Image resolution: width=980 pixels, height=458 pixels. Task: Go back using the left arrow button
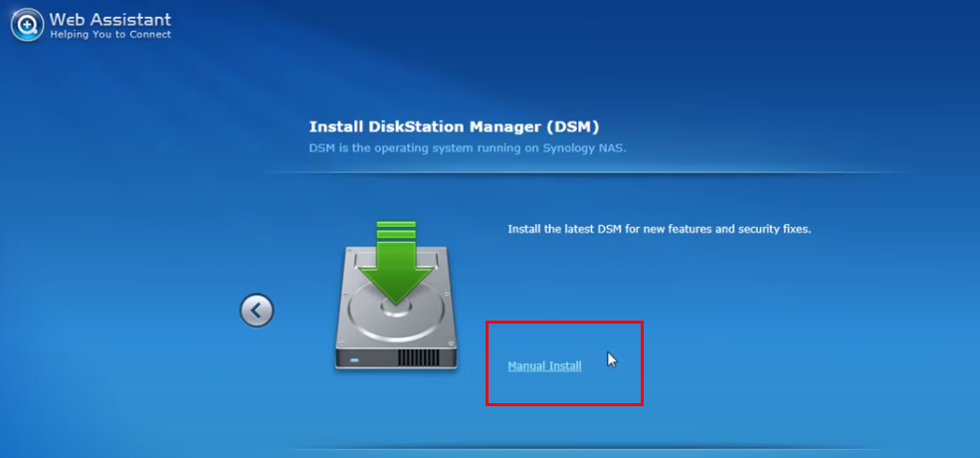click(257, 311)
